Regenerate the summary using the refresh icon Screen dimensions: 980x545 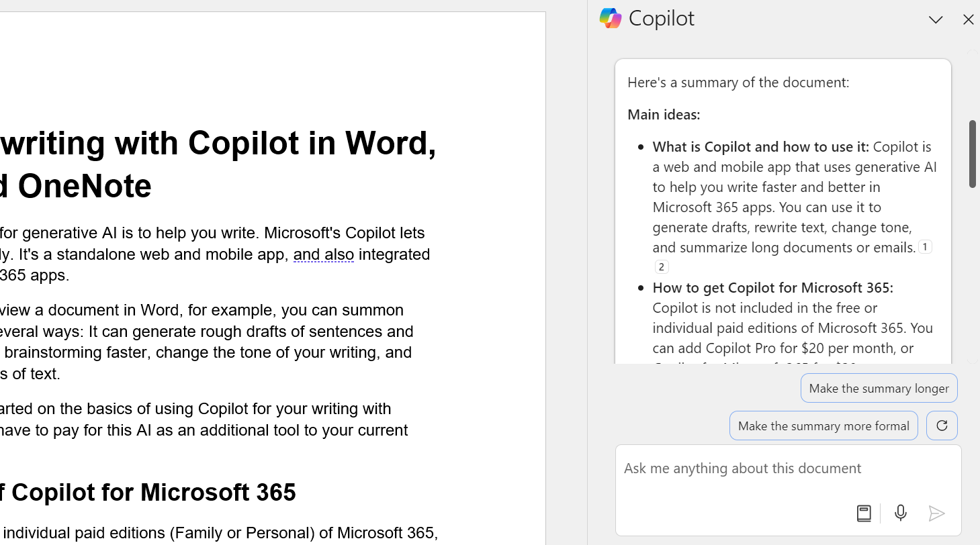(x=941, y=425)
